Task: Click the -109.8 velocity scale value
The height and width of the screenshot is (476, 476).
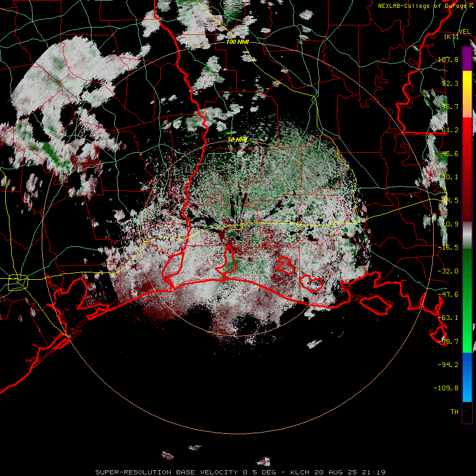Action: click(446, 388)
